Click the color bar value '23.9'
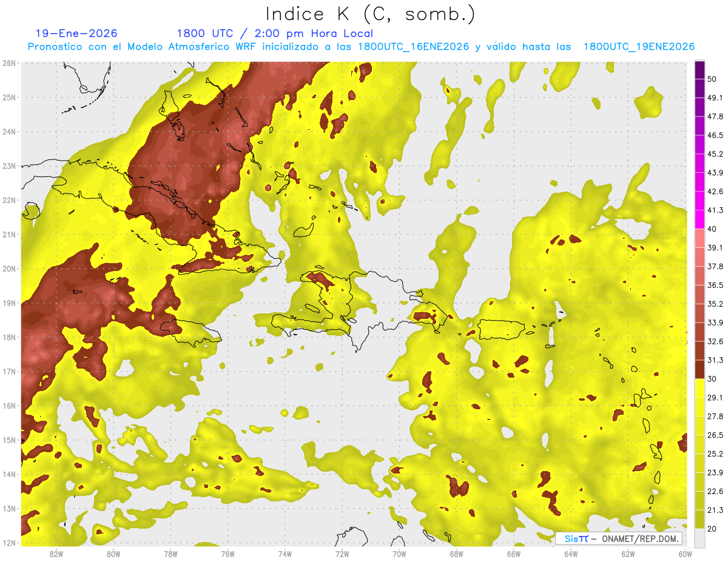Image resolution: width=728 pixels, height=562 pixels. click(x=715, y=473)
